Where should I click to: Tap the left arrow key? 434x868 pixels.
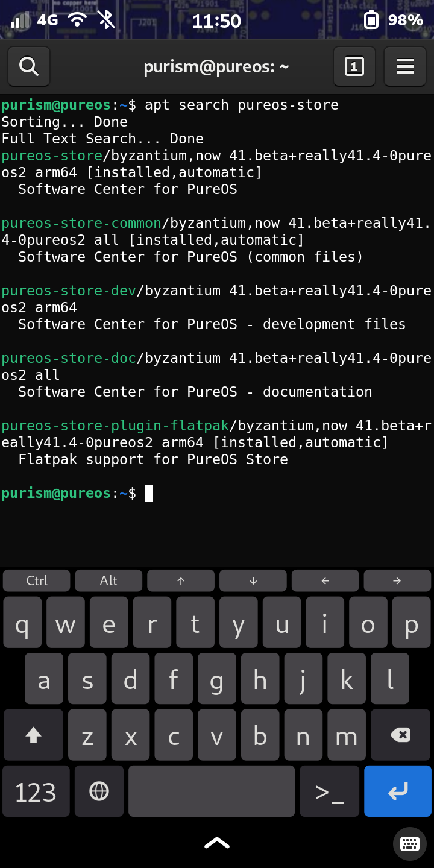pos(325,580)
